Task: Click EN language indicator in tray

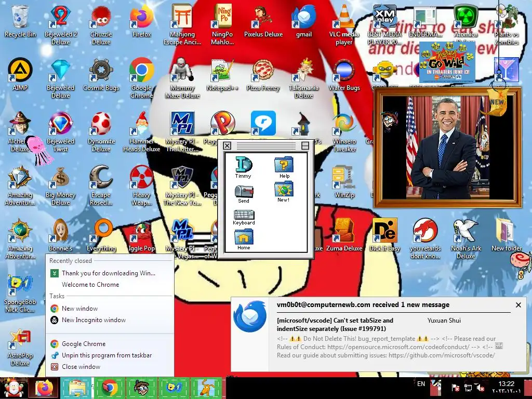Action: (421, 384)
